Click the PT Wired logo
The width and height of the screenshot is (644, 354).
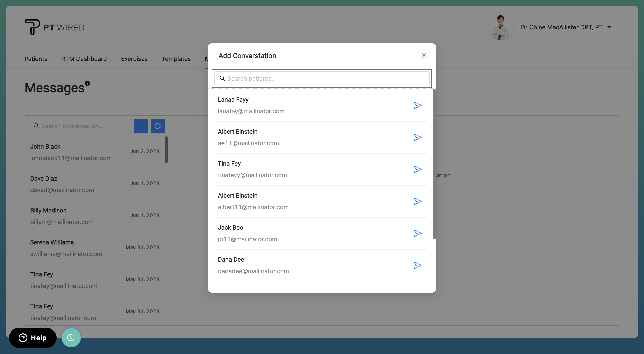(x=54, y=27)
